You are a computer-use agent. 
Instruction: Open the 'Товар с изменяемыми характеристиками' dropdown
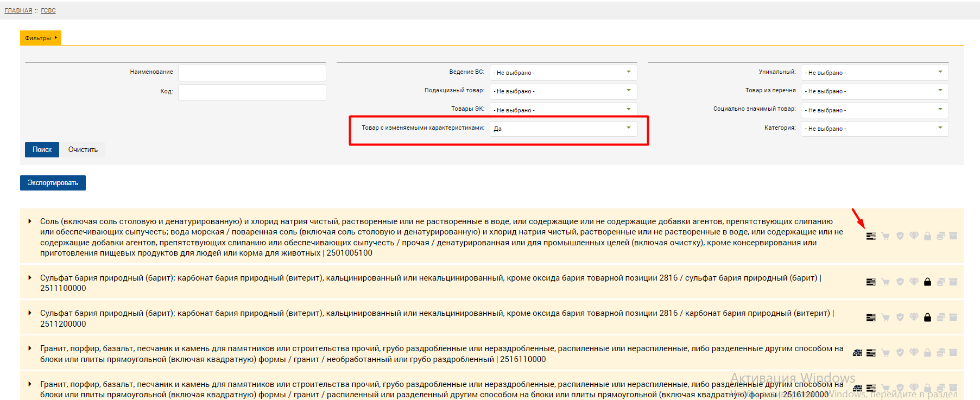tap(562, 129)
